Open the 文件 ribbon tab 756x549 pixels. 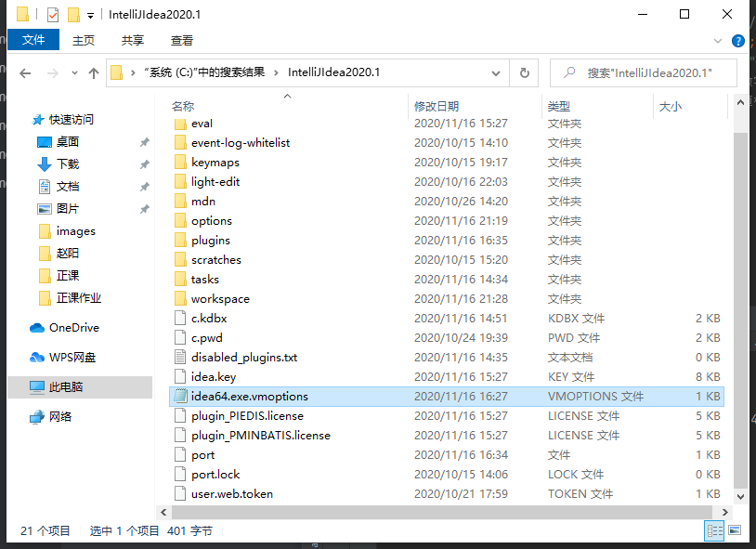[33, 40]
